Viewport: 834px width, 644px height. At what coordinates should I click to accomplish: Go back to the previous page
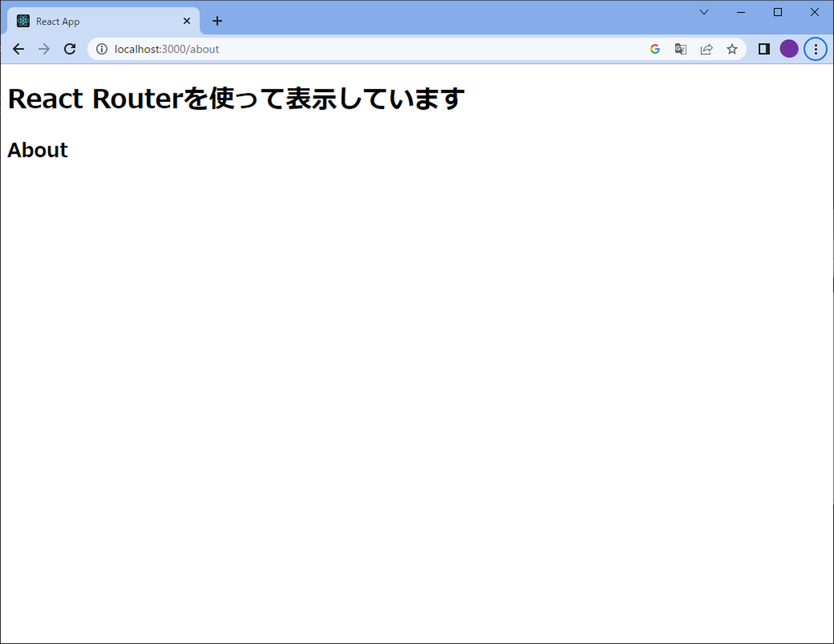pyautogui.click(x=18, y=49)
